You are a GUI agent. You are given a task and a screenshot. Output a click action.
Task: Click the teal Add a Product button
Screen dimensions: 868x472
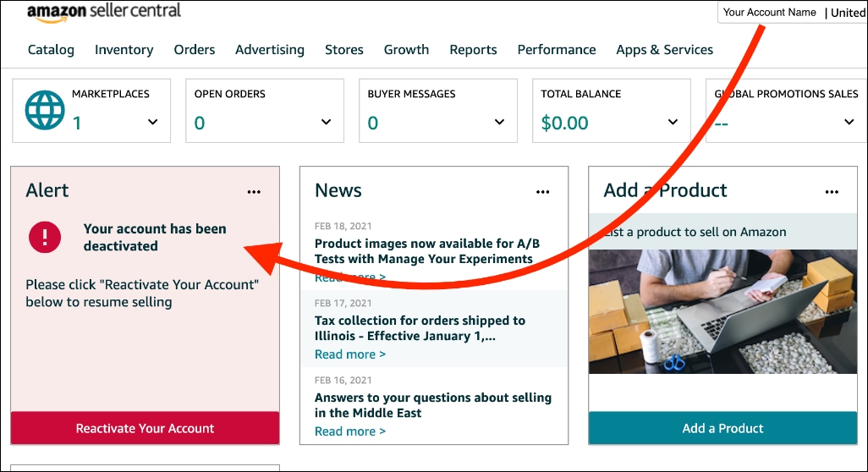click(722, 428)
